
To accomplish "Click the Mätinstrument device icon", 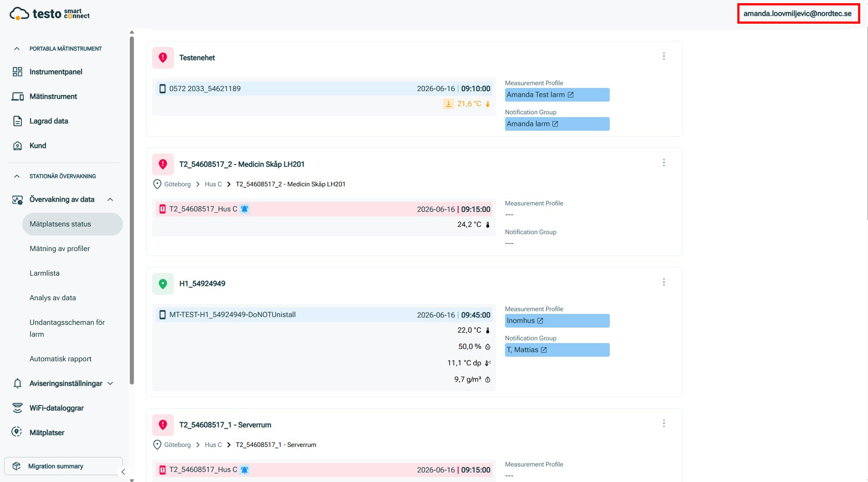I will click(x=17, y=96).
